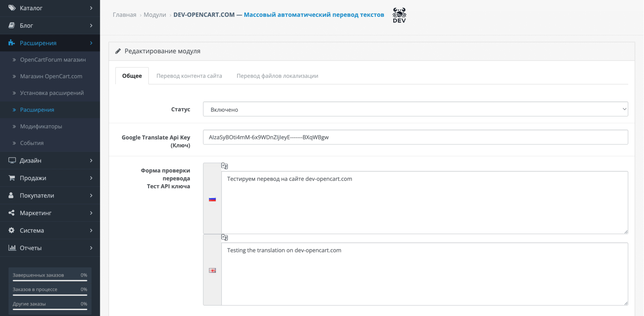
Task: Click the Продажи menu label
Action: tap(33, 178)
